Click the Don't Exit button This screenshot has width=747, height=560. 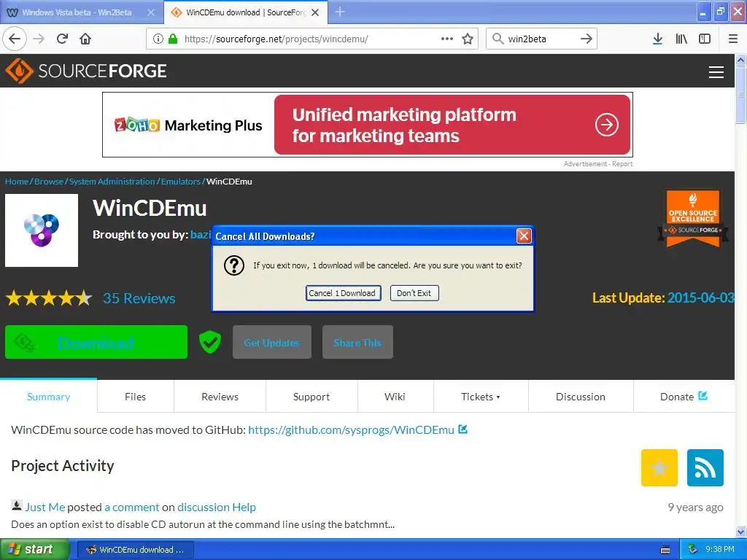414,293
